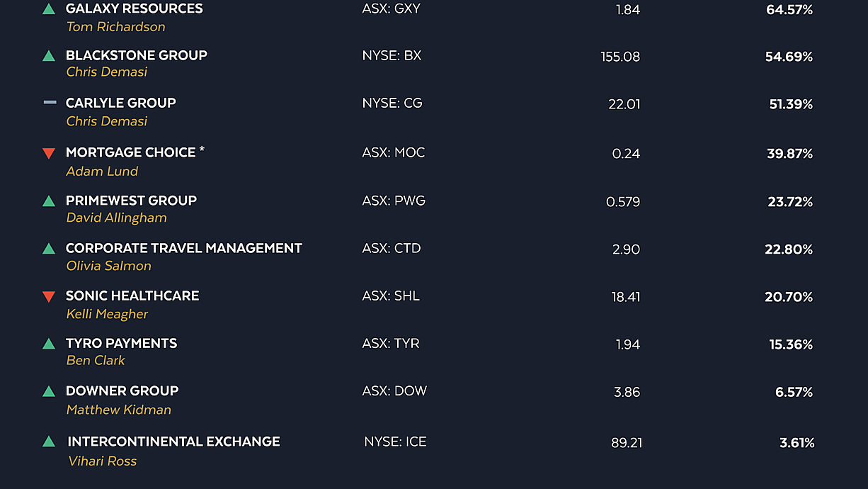Image resolution: width=868 pixels, height=489 pixels.
Task: Click green up arrow beside Intercontinental Exchange
Action: coord(49,442)
